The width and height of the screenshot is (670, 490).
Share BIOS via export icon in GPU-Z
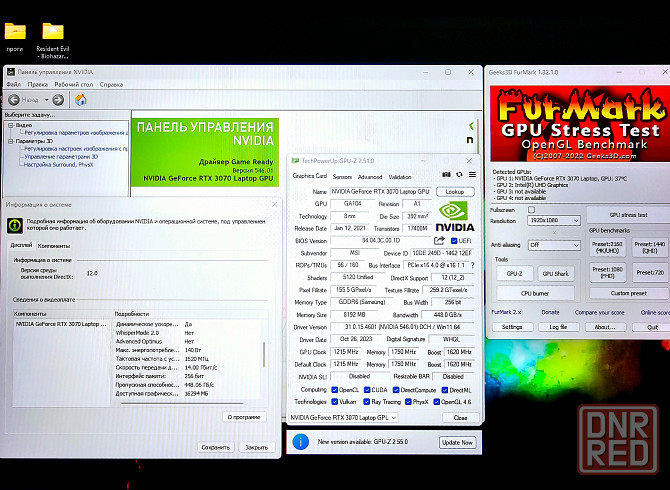click(x=439, y=241)
